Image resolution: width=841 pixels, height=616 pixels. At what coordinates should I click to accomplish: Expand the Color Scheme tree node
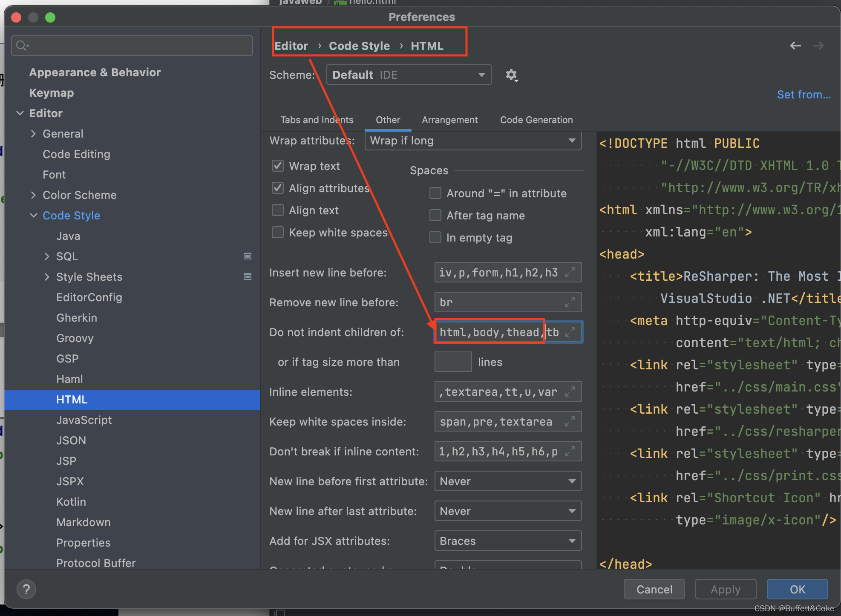pyautogui.click(x=34, y=195)
